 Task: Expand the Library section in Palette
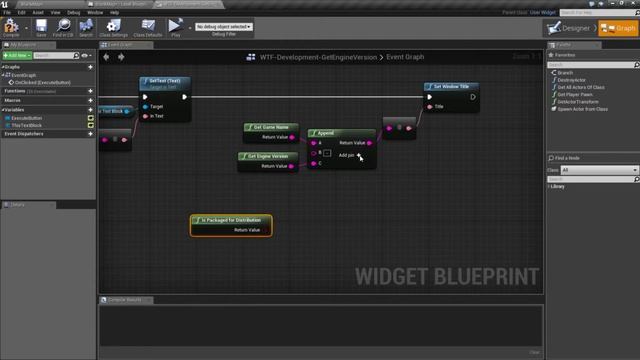(x=549, y=187)
